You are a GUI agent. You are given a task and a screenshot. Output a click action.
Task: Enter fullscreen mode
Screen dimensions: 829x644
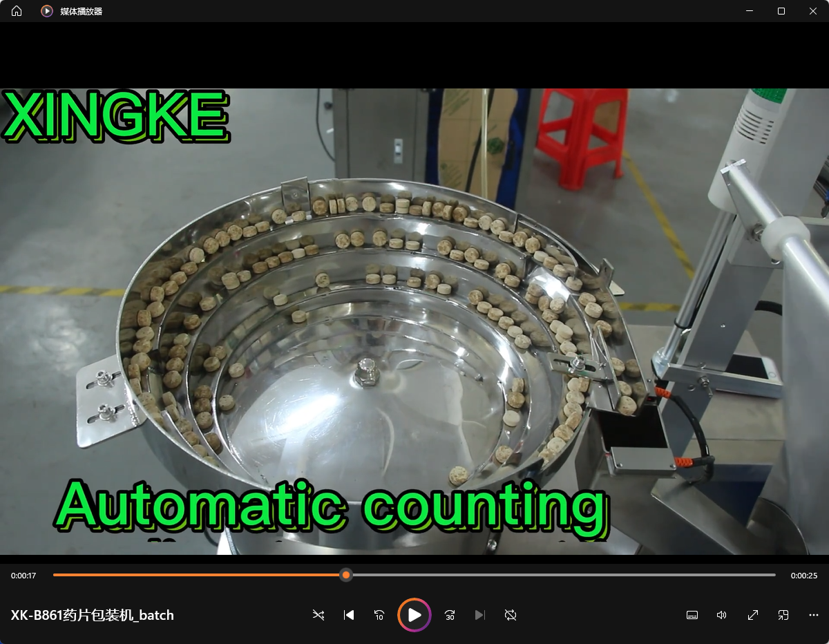point(752,615)
